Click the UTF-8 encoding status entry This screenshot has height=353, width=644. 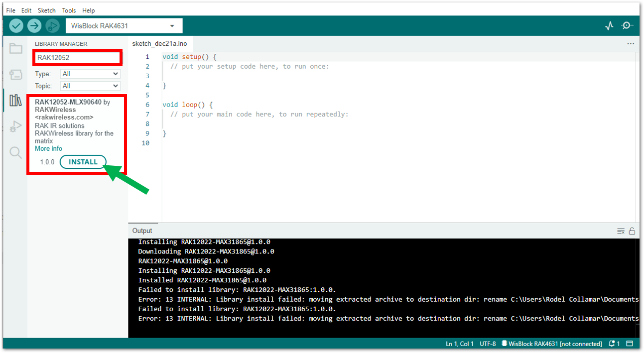click(488, 344)
